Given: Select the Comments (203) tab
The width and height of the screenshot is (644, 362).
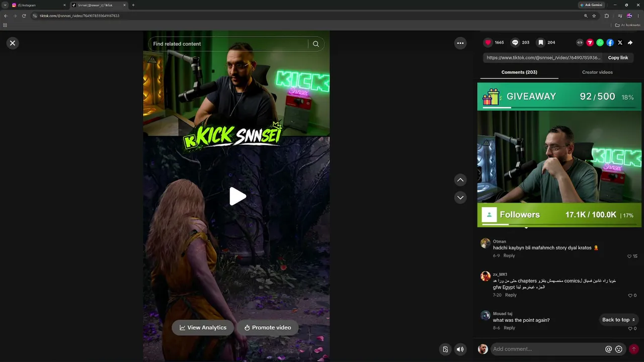Looking at the screenshot, I should pos(519,72).
